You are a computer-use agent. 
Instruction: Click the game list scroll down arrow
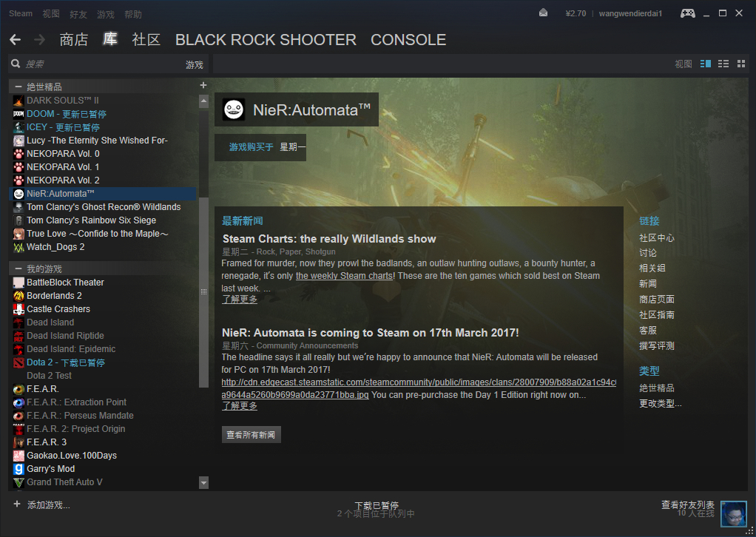click(x=203, y=482)
